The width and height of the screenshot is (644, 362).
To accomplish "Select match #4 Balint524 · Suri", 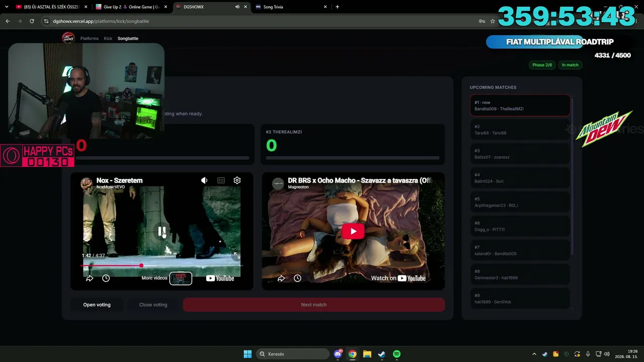I will point(520,178).
